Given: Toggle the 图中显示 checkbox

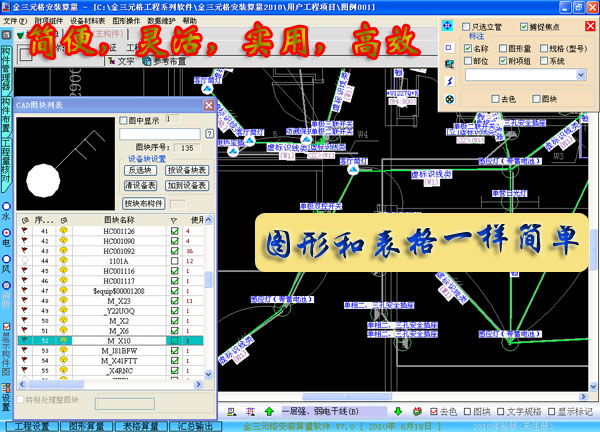Looking at the screenshot, I should pyautogui.click(x=125, y=119).
